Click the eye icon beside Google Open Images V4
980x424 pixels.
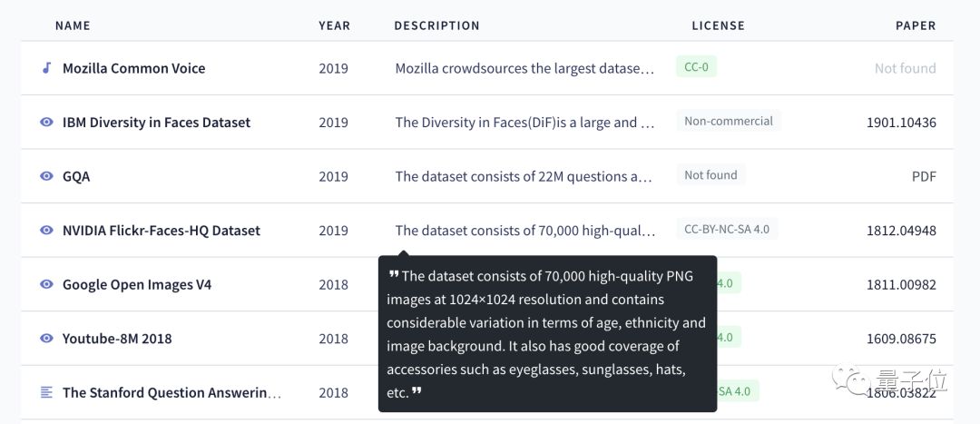(46, 284)
